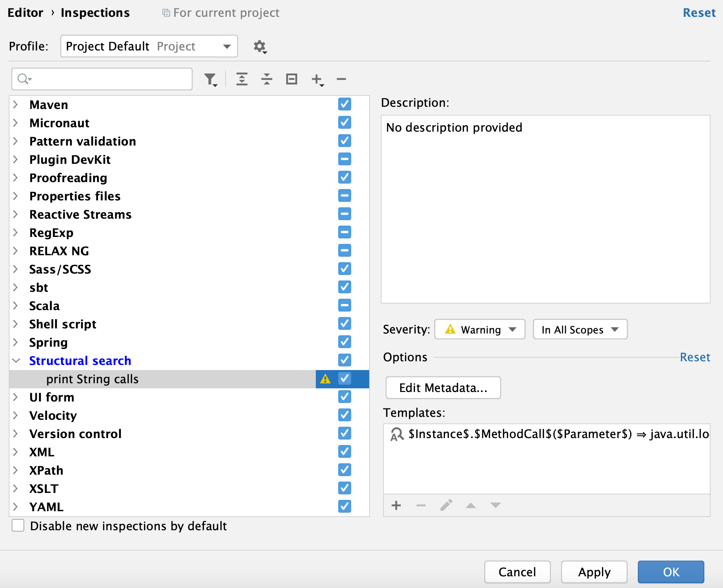Toggle the Scala inspection checkbox
This screenshot has width=723, height=588.
(x=345, y=306)
